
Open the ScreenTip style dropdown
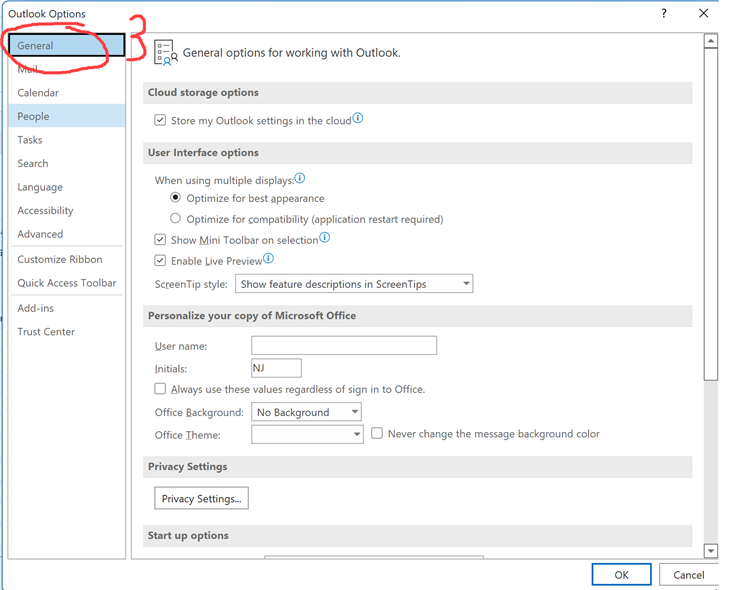pyautogui.click(x=354, y=284)
